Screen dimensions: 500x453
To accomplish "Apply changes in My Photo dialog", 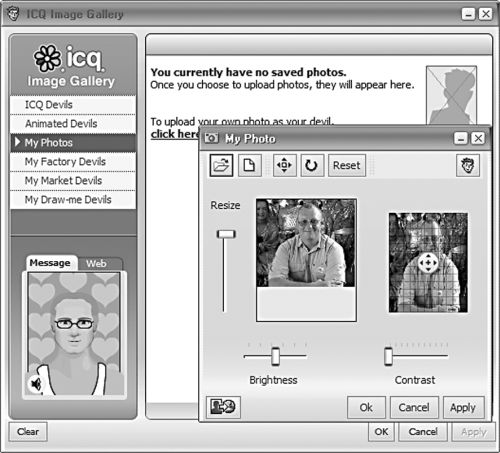I will (x=463, y=407).
